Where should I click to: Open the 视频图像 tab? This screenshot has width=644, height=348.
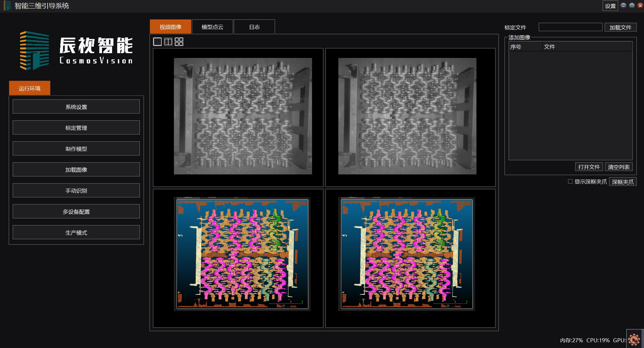170,27
